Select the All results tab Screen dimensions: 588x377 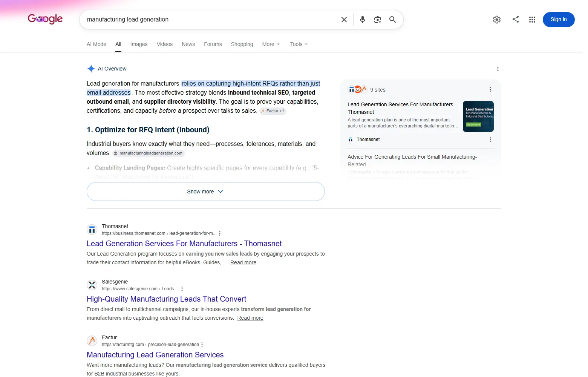tap(118, 44)
